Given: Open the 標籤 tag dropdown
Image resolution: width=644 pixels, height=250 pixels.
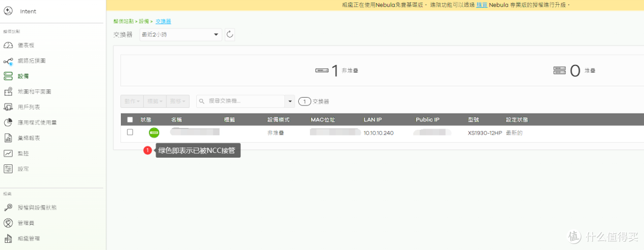Looking at the screenshot, I should (x=155, y=101).
